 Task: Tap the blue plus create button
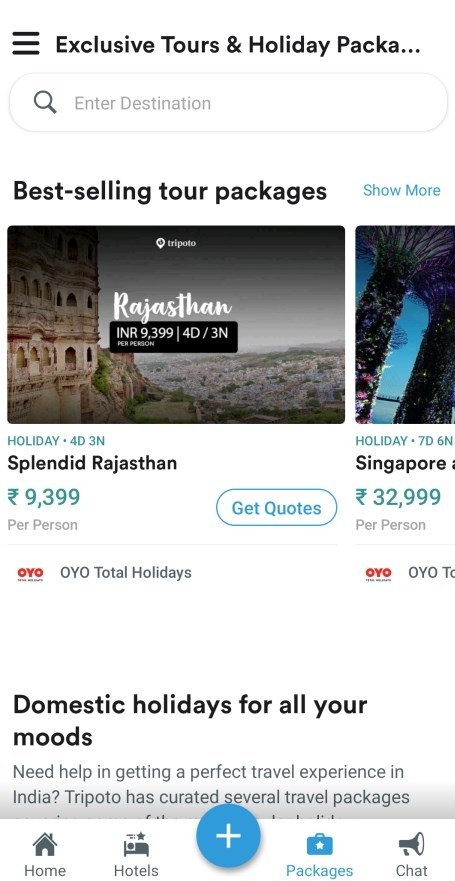coord(228,836)
